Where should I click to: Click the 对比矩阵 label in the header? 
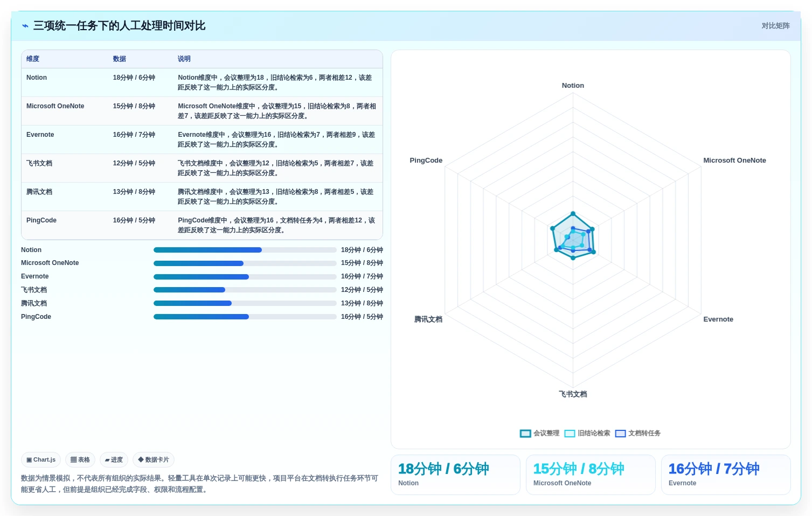[x=775, y=26]
